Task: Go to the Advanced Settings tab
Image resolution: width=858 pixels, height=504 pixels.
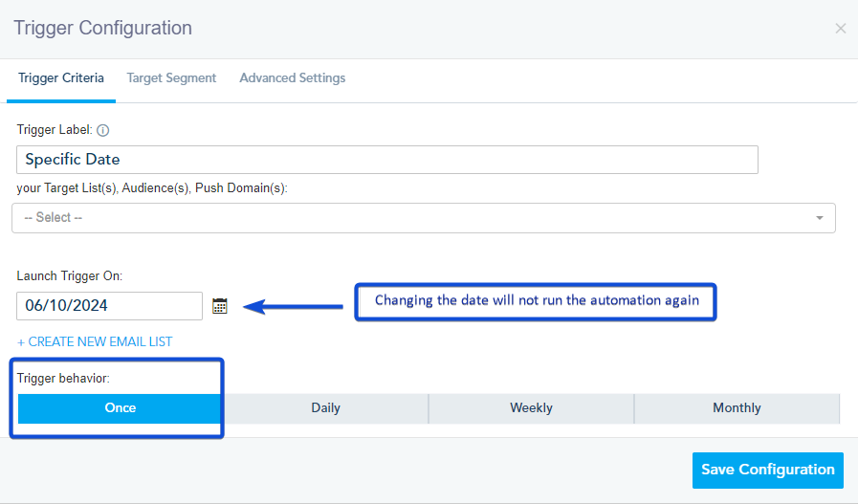Action: [292, 78]
